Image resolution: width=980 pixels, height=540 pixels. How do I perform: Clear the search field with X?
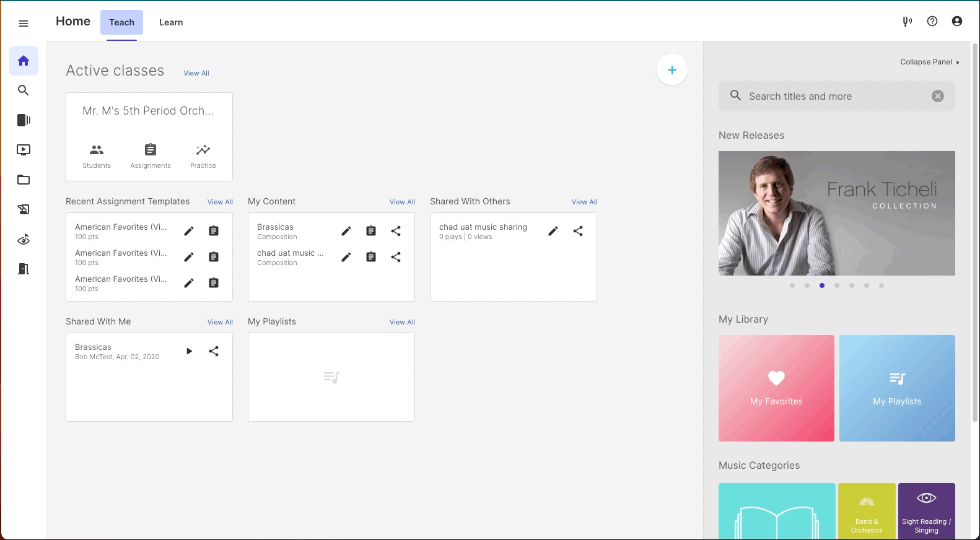[x=938, y=96]
